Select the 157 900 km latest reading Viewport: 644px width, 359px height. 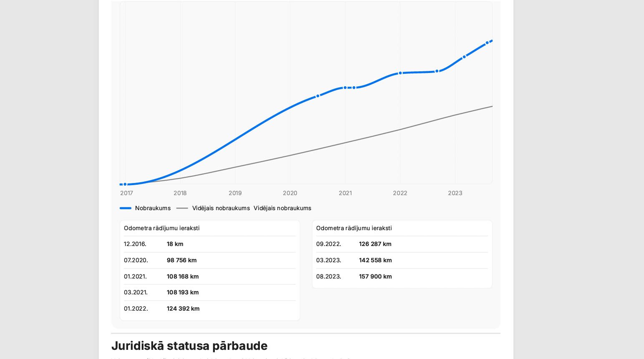coord(375,276)
